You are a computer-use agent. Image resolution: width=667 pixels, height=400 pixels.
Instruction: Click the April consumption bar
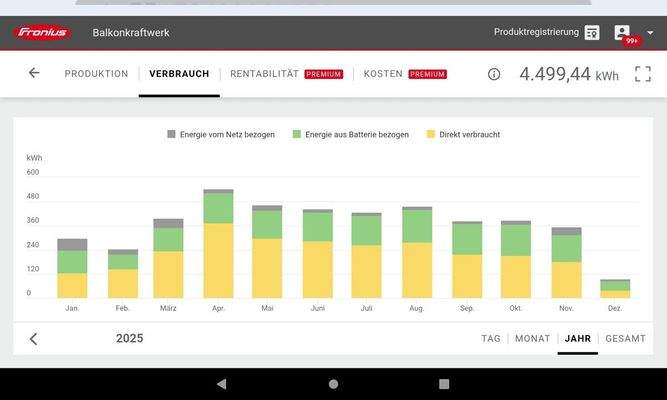218,245
